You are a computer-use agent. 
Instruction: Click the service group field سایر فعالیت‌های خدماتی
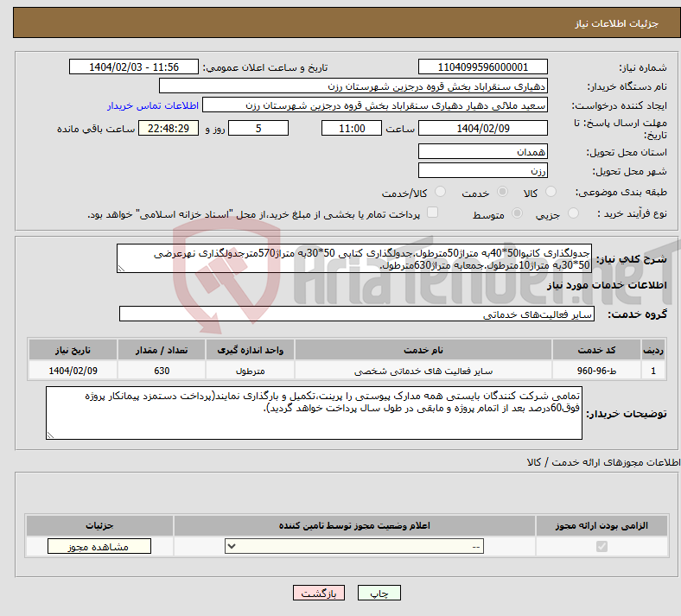[357, 314]
